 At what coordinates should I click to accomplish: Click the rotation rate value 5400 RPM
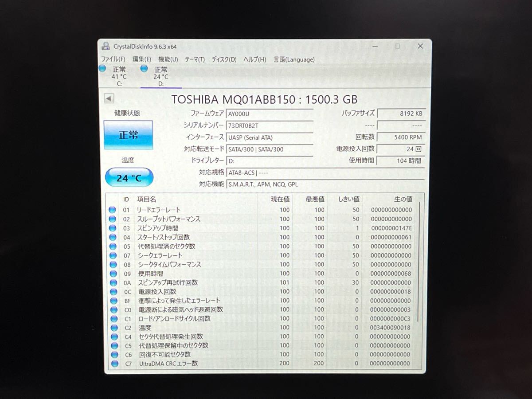click(x=400, y=137)
